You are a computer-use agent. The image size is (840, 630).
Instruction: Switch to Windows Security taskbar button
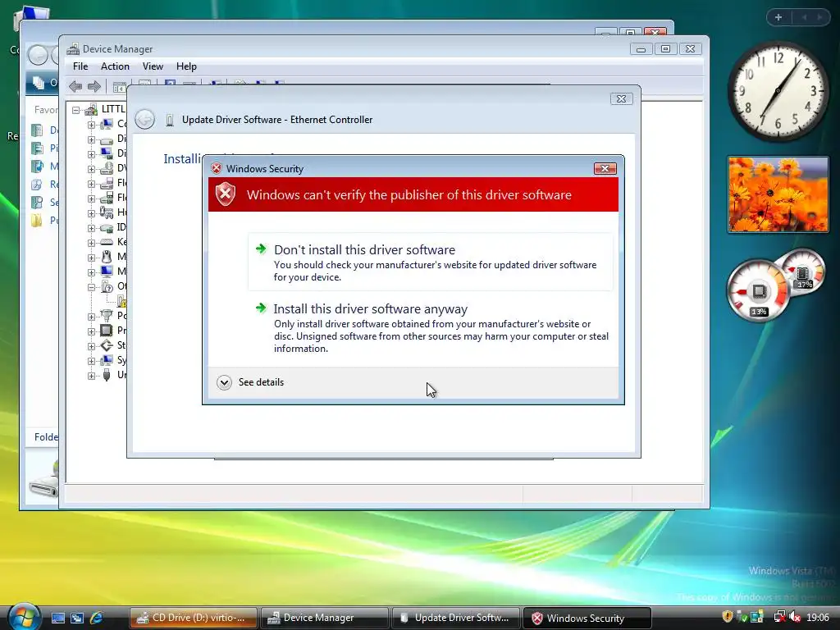tap(587, 618)
